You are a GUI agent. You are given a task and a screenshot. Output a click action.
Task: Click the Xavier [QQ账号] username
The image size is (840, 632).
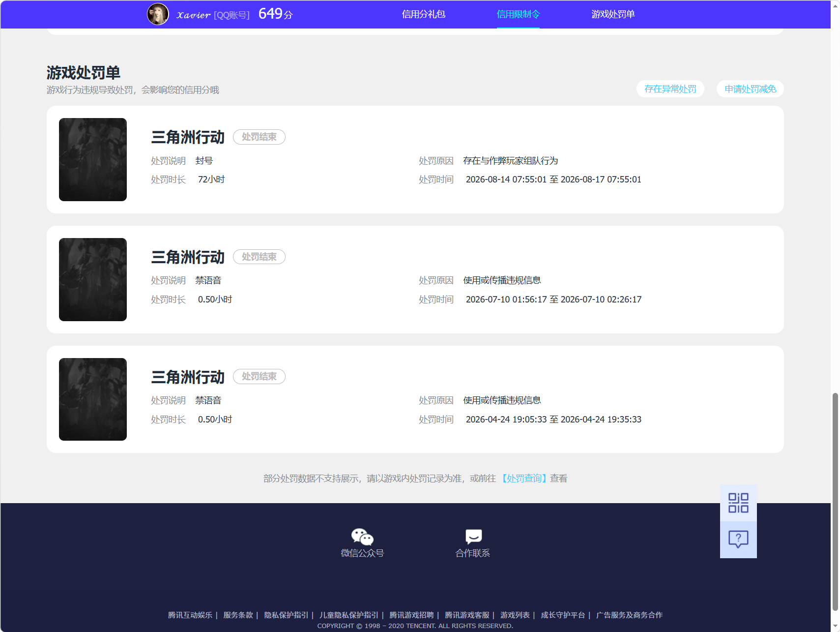pos(213,15)
